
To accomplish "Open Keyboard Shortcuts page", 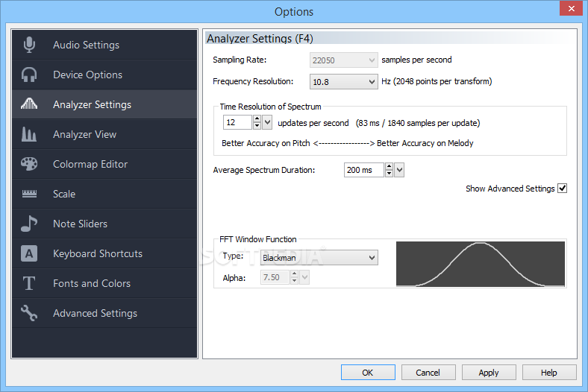I will 104,253.
